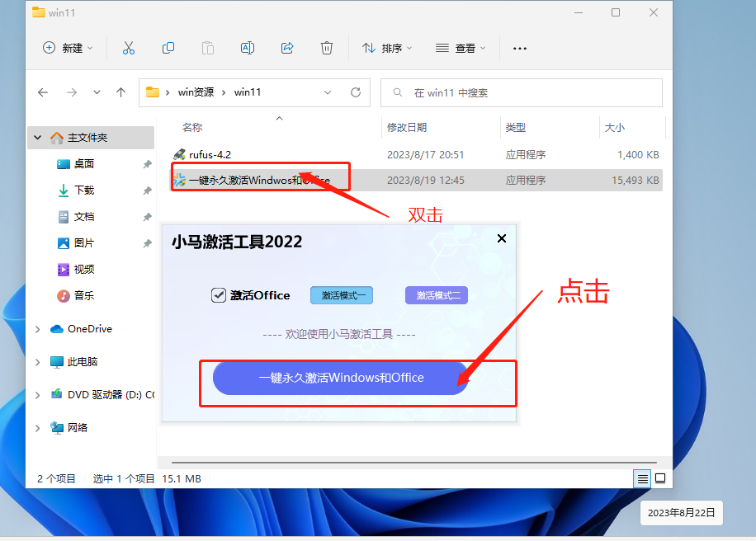The height and width of the screenshot is (541, 756).
Task: Switch to large icons view in status bar
Action: tap(660, 478)
